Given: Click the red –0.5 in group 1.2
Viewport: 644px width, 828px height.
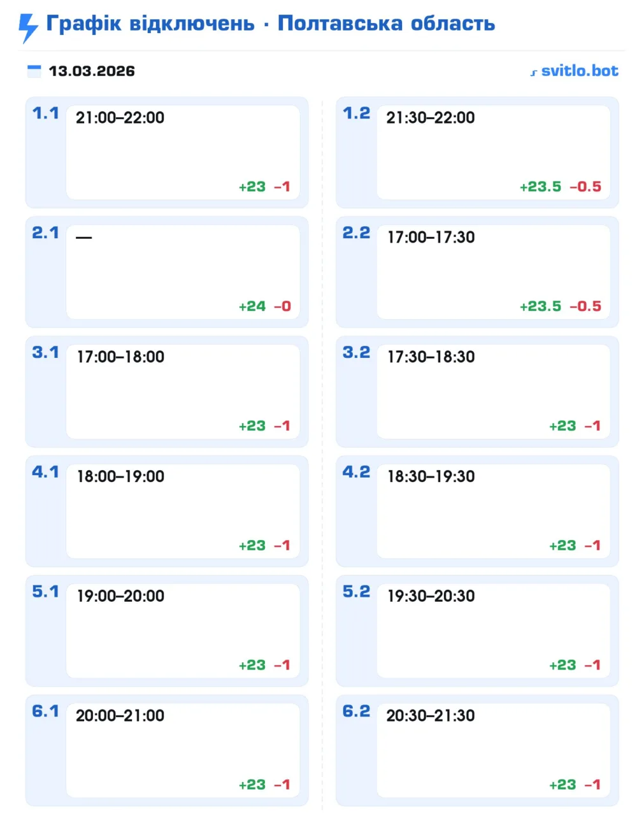Looking at the screenshot, I should [585, 187].
